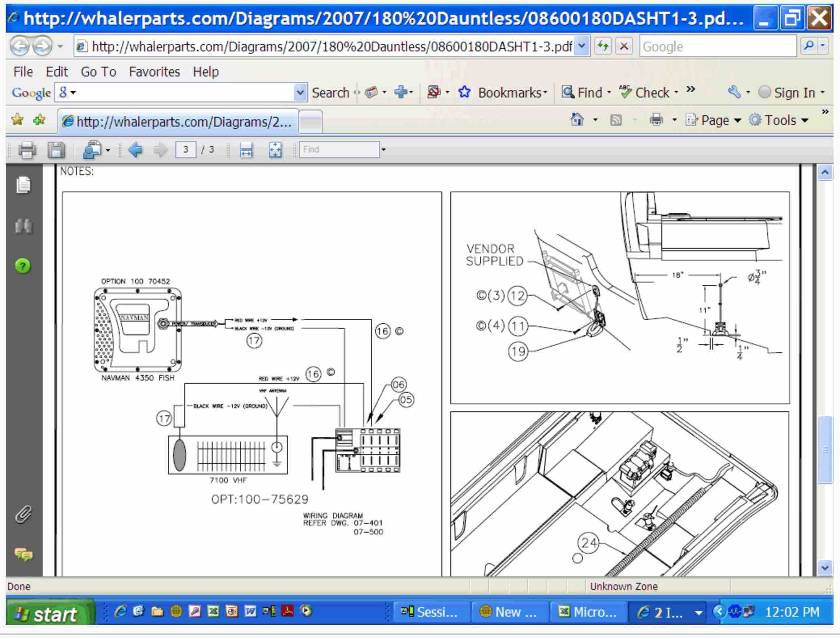This screenshot has width=840, height=639.
Task: Click the Google toolbar overflow chevron after Check
Action: [x=691, y=89]
